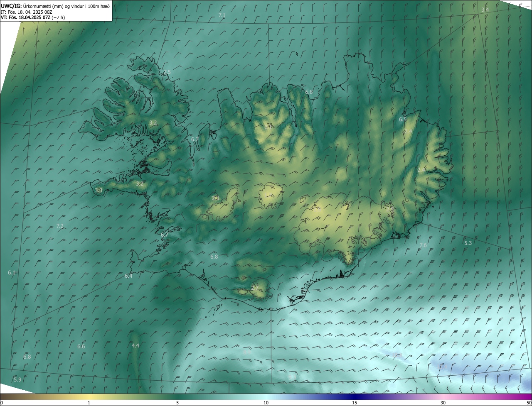This screenshot has height=406, width=532.
Task: Click the '5' tick label on the color scale
Action: (x=177, y=403)
